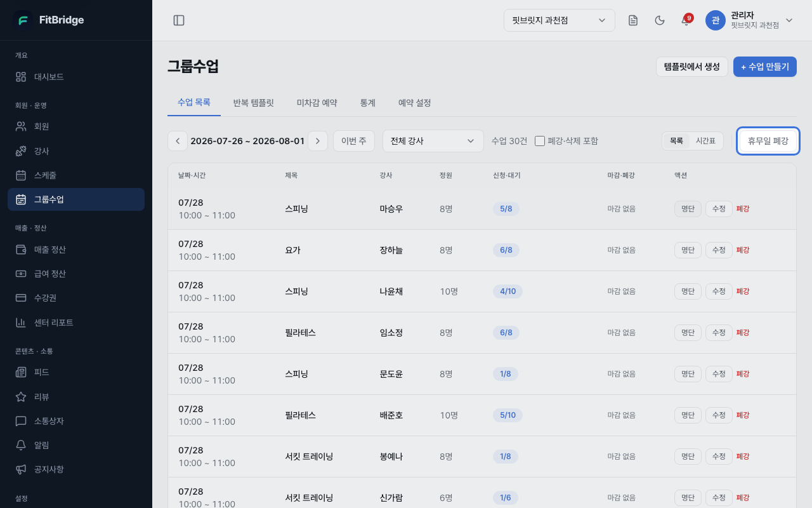Switch view to 시간표
The height and width of the screenshot is (508, 812).
point(705,141)
